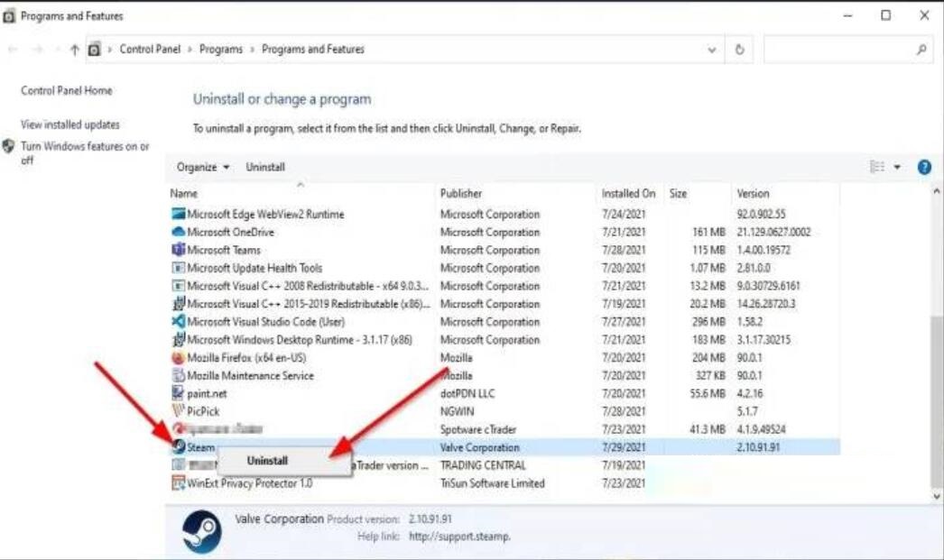
Task: Sort by the Installed On column header
Action: tap(628, 193)
